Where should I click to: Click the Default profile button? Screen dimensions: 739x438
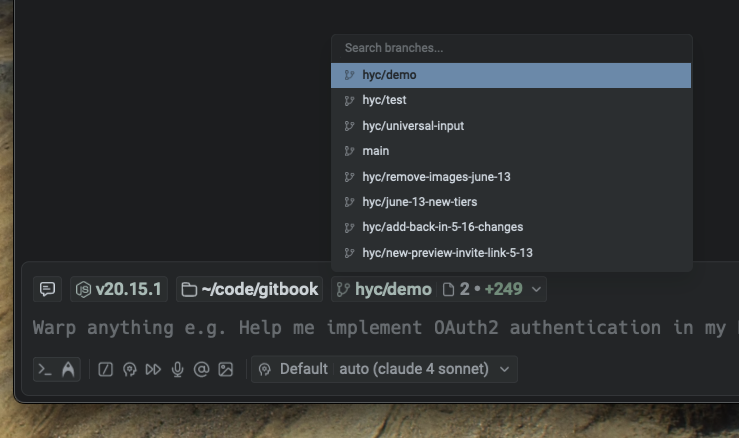[293, 369]
